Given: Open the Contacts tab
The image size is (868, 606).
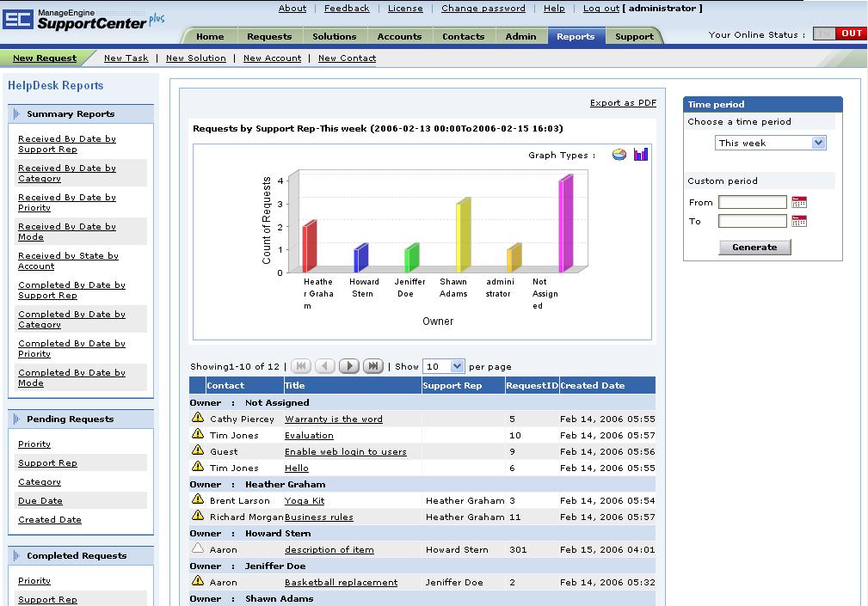Looking at the screenshot, I should coord(464,36).
